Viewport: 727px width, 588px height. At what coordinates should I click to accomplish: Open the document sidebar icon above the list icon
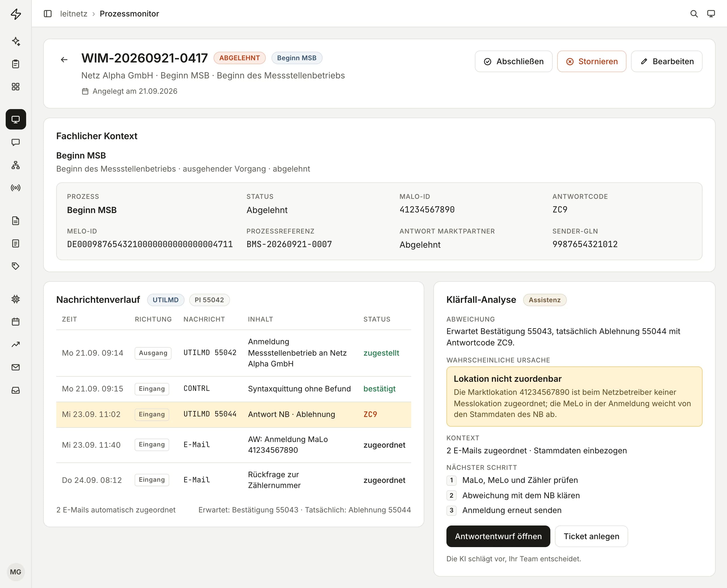tap(16, 221)
